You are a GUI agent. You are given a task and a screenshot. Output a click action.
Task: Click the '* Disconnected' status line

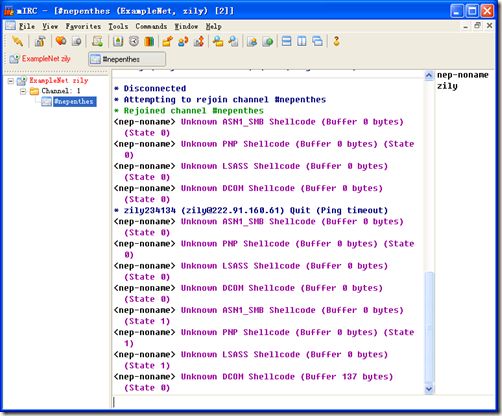(150, 88)
